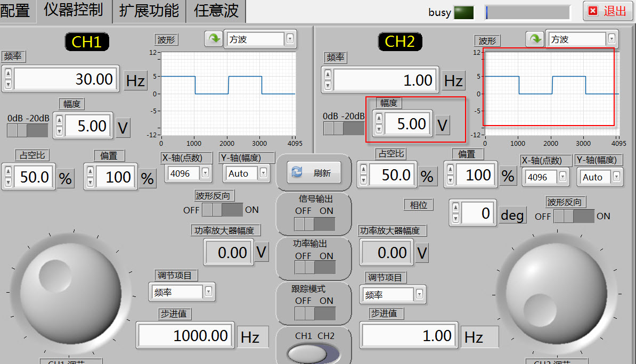Toggle the 功率输出 power output switch
Image resolution: width=636 pixels, height=364 pixels.
(314, 267)
